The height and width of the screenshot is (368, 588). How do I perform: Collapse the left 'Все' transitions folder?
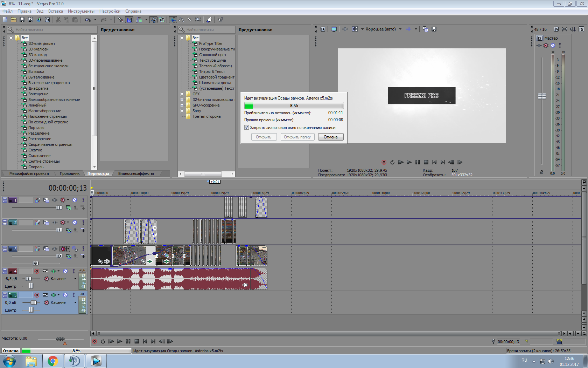click(11, 38)
